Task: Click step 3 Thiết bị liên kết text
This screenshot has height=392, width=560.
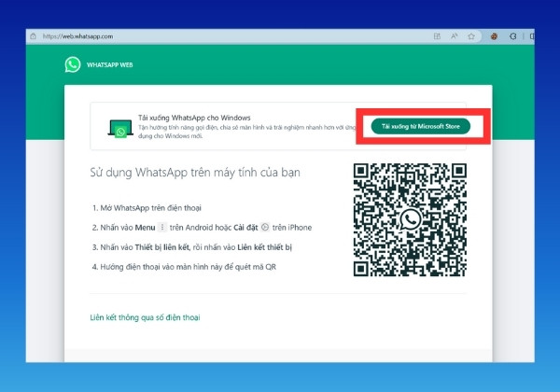Action: point(192,247)
